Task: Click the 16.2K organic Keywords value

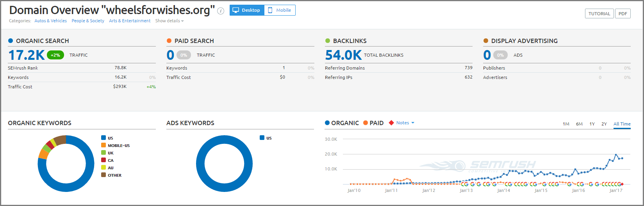Action: pos(120,77)
